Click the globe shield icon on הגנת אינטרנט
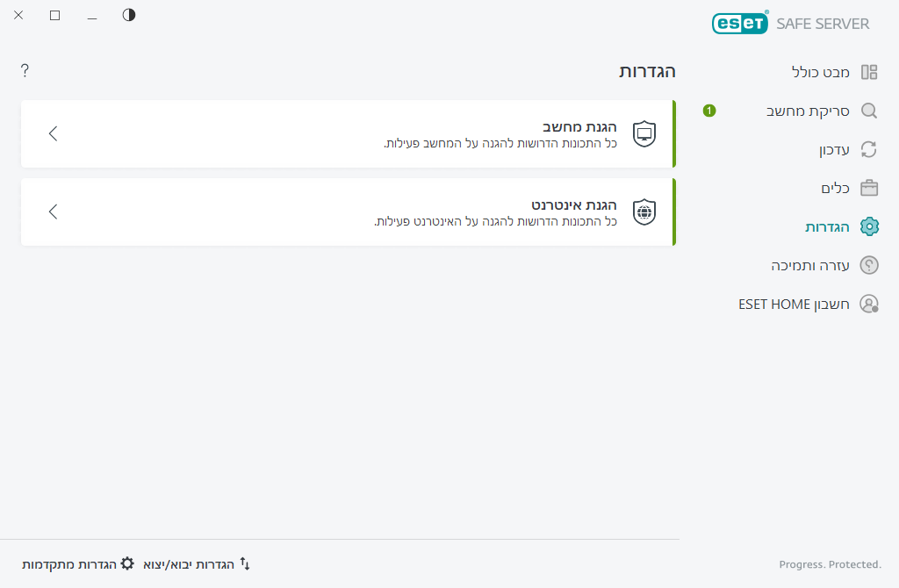 click(x=644, y=211)
